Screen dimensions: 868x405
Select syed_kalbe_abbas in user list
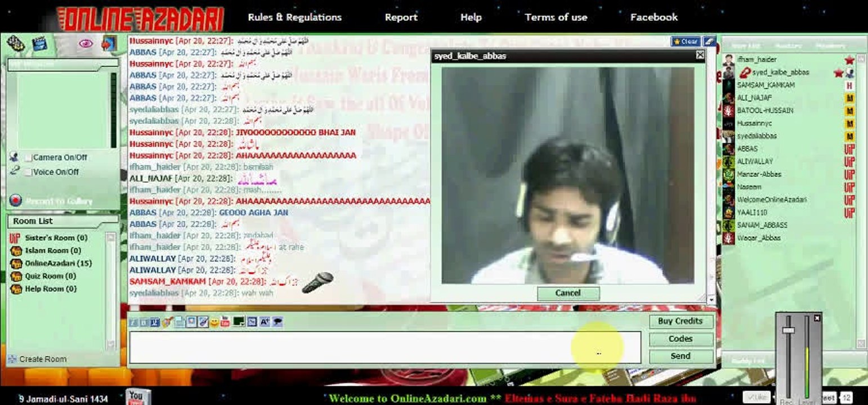781,73
